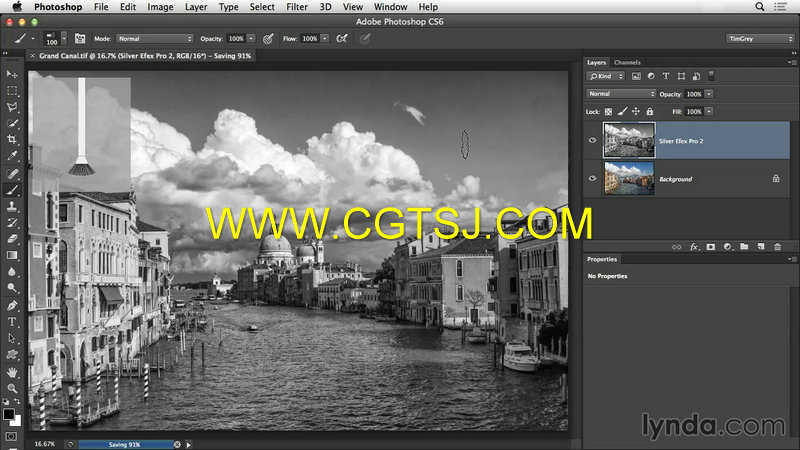
Task: Hide the Silver Efex Pro 2 layer
Action: click(592, 140)
